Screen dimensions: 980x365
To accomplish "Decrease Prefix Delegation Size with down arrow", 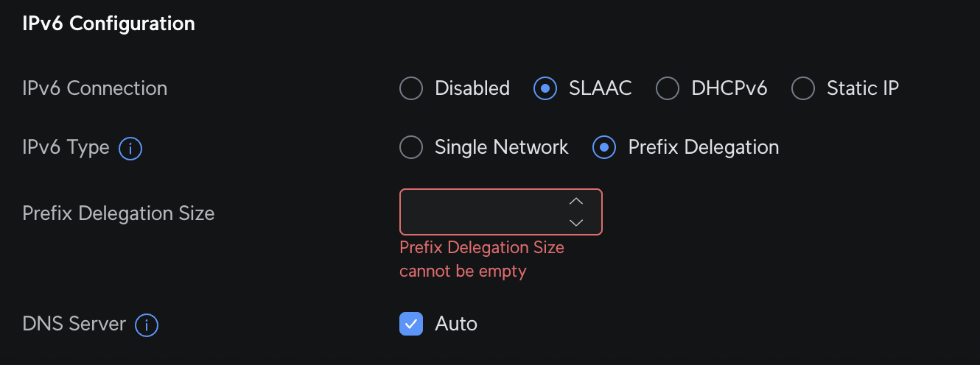I will [576, 222].
